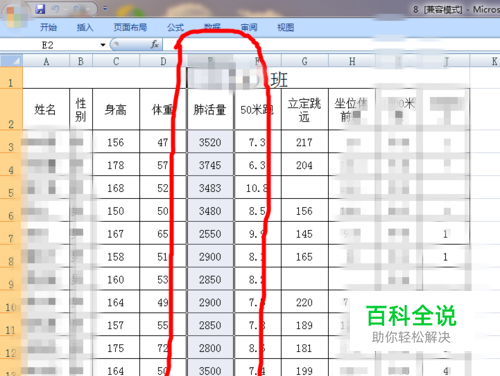Click the cell with 3480
Viewport: 500px width, 376px height.
(210, 210)
